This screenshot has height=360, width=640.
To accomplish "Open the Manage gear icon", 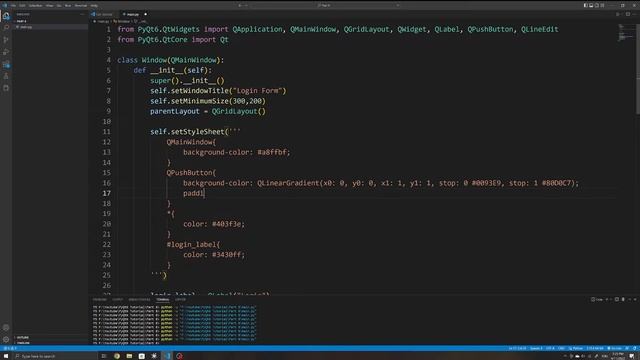I will click(6, 339).
